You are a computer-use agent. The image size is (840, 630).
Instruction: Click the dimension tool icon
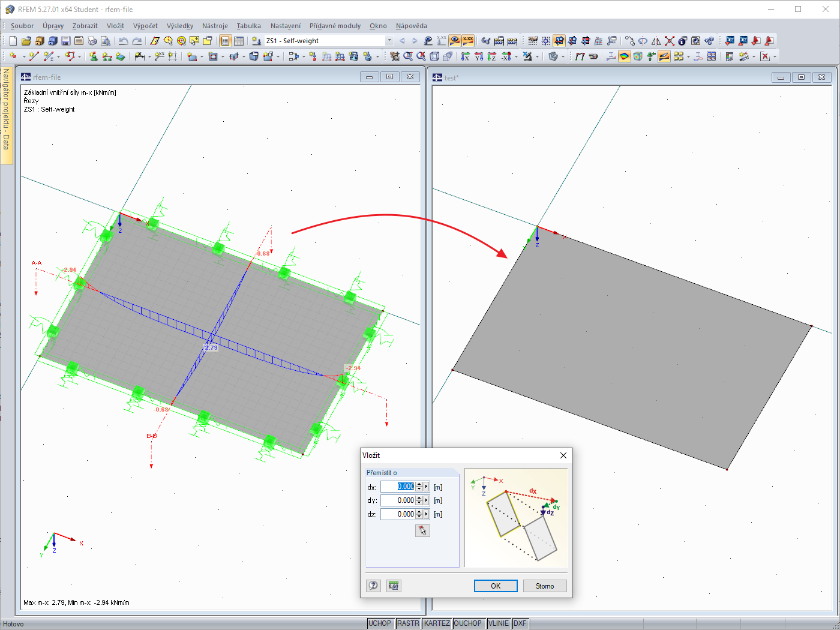(139, 56)
